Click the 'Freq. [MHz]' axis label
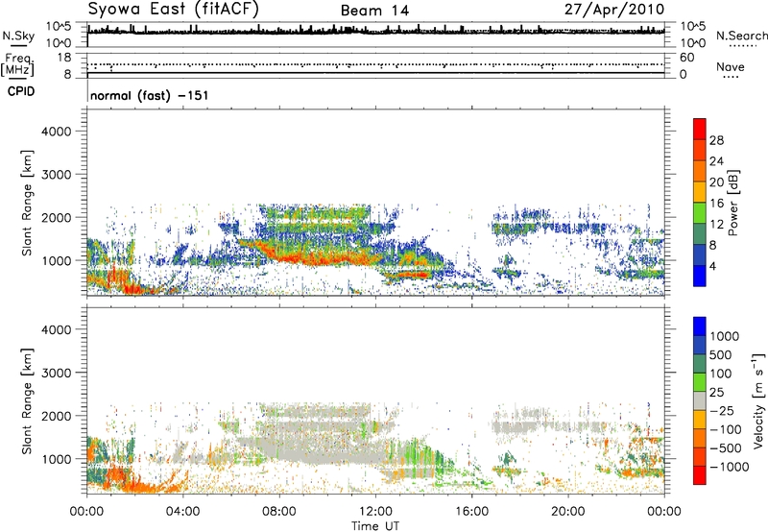 tap(18, 65)
